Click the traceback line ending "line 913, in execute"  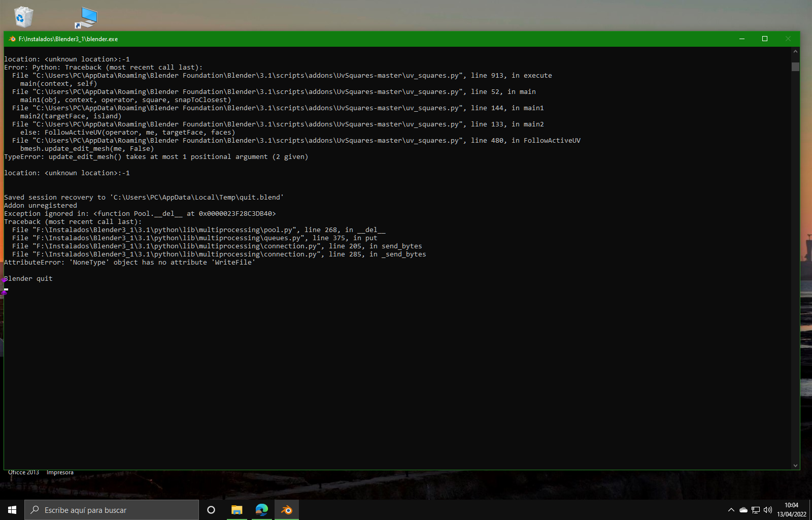(282, 76)
